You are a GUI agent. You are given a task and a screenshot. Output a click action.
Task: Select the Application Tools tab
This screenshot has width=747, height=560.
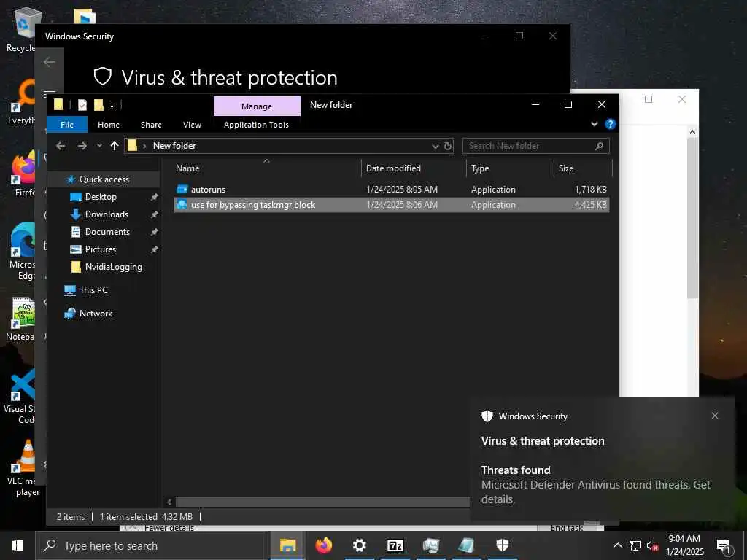click(256, 125)
